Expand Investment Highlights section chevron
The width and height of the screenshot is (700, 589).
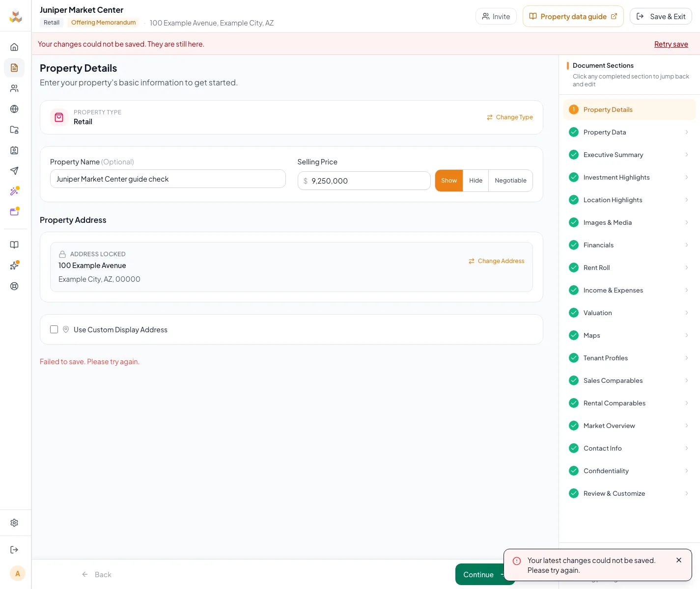[686, 177]
